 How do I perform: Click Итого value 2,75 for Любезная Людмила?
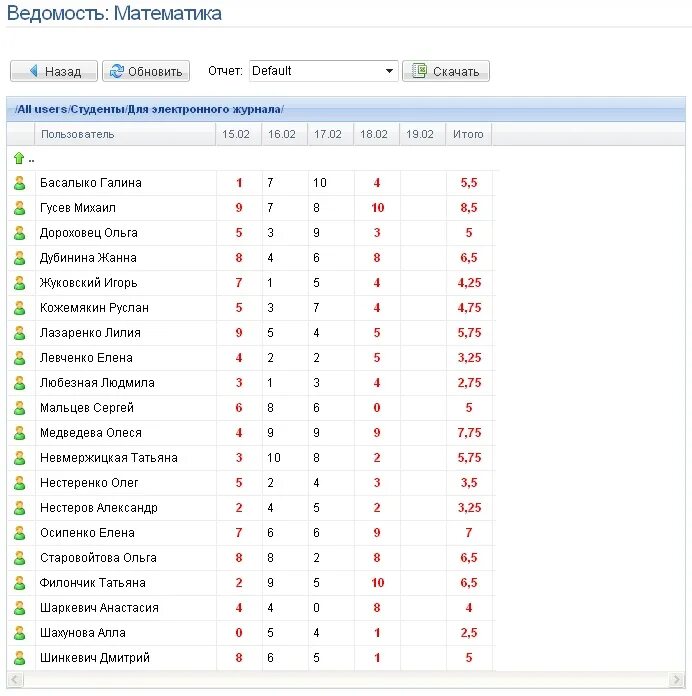click(469, 383)
